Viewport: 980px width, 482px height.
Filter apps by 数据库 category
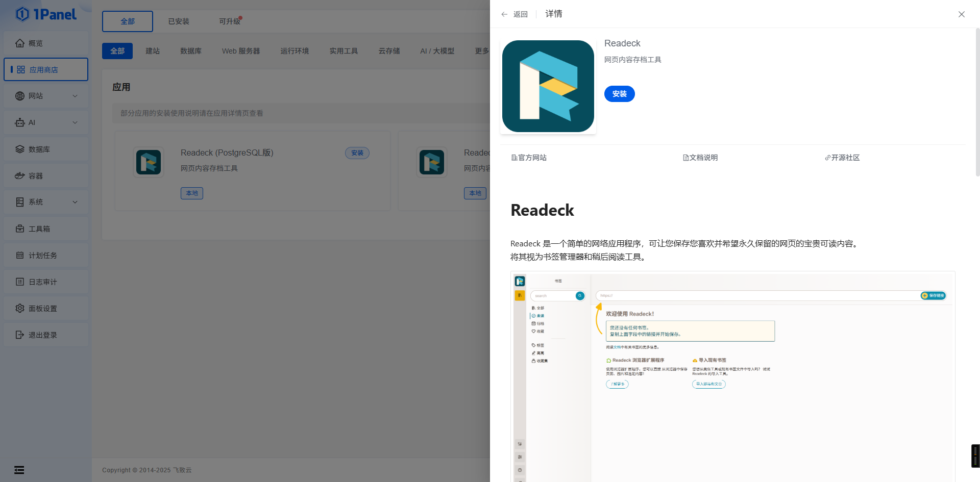191,51
